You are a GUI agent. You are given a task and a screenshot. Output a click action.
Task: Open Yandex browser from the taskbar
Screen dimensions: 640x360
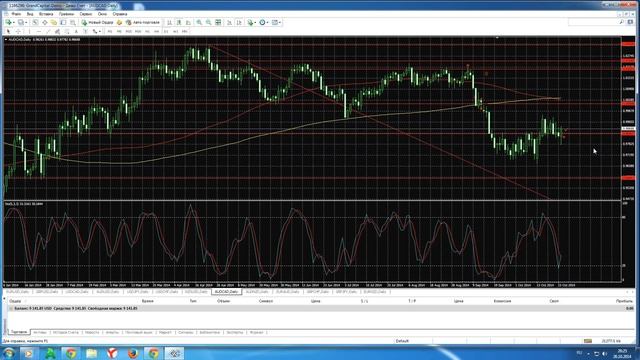coord(112,353)
